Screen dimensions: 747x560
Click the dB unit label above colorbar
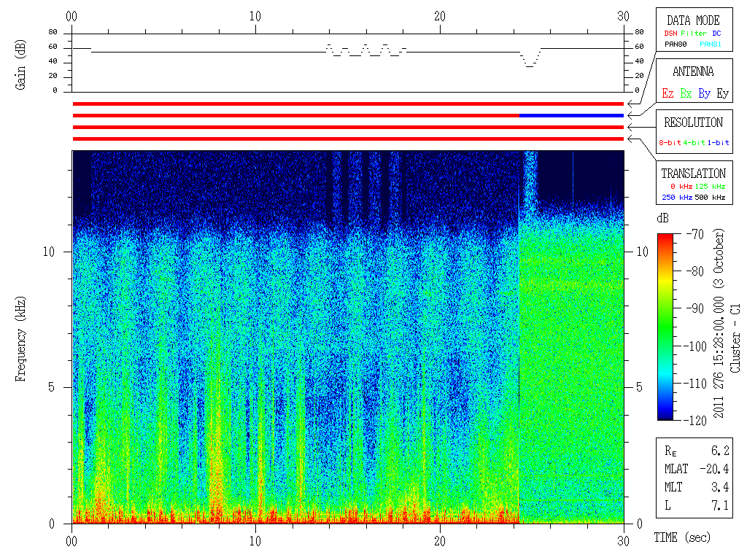point(662,219)
